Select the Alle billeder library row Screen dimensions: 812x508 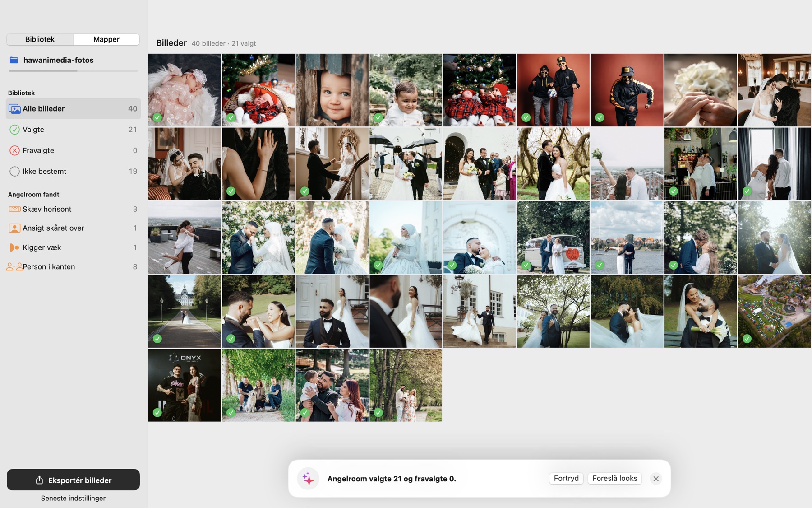point(73,109)
